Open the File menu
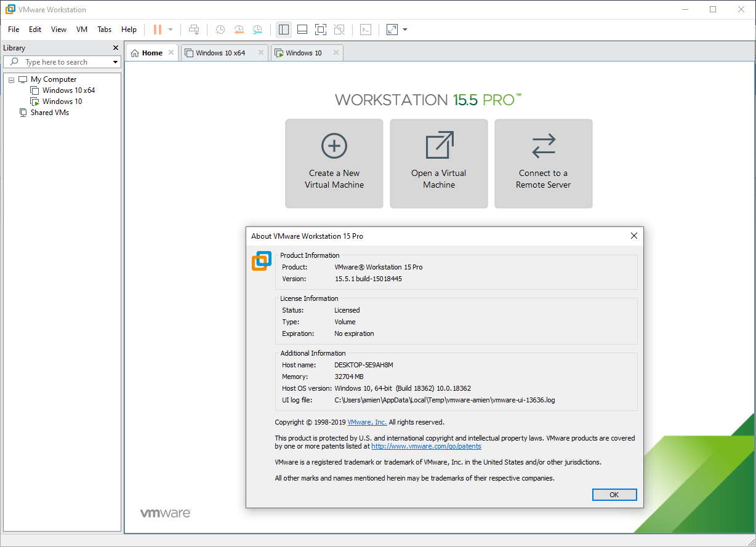This screenshot has width=756, height=547. 14,30
